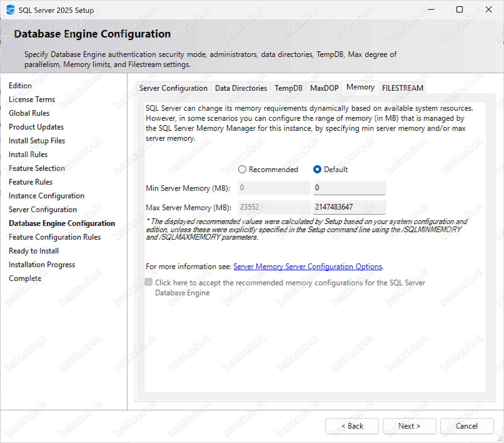Select the Default memory radio button
The height and width of the screenshot is (443, 504).
pos(317,170)
